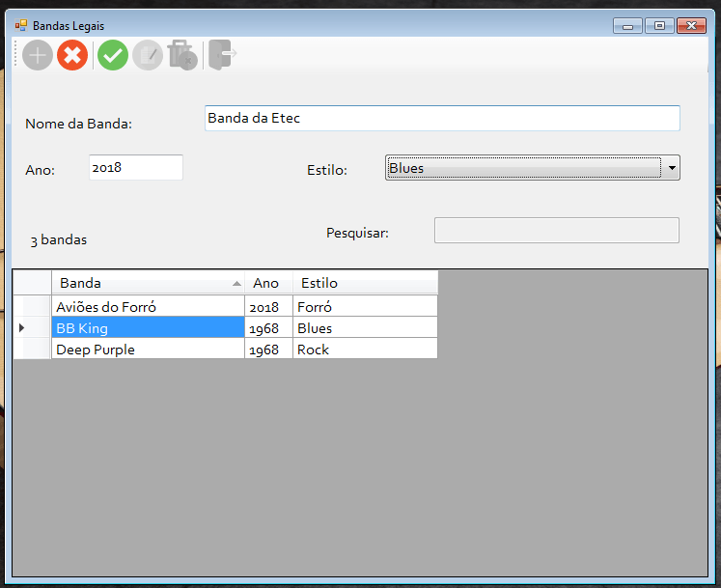721x588 pixels.
Task: Click the grid's top-left select-all corner cell
Action: click(32, 283)
